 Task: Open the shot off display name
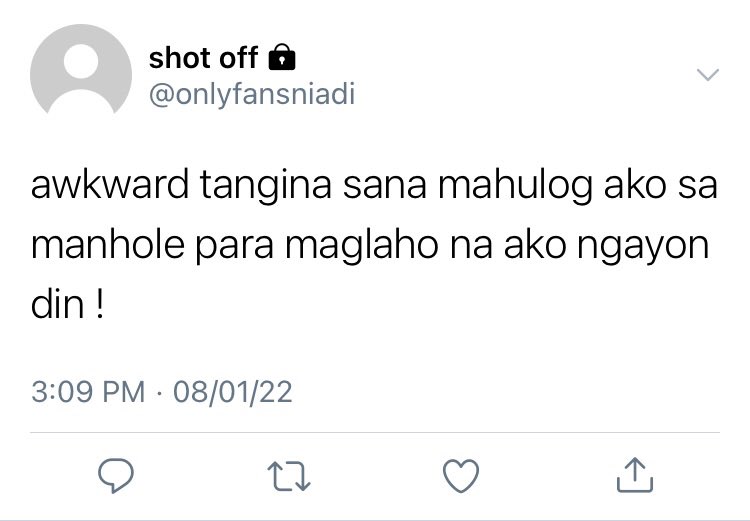(x=203, y=58)
